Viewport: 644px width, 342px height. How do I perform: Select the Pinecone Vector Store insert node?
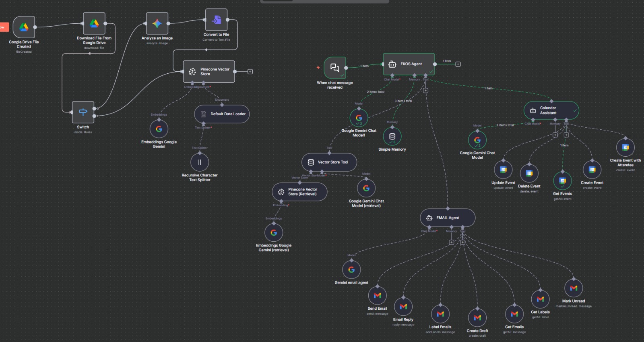(x=209, y=72)
